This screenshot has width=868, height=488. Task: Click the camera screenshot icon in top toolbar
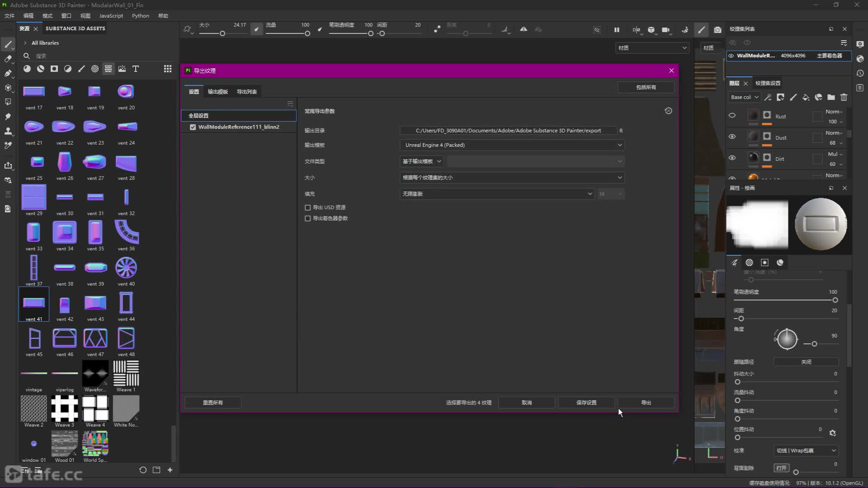coord(717,30)
